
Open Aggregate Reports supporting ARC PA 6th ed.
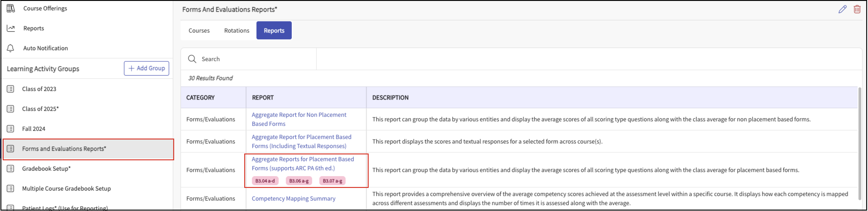tap(302, 164)
